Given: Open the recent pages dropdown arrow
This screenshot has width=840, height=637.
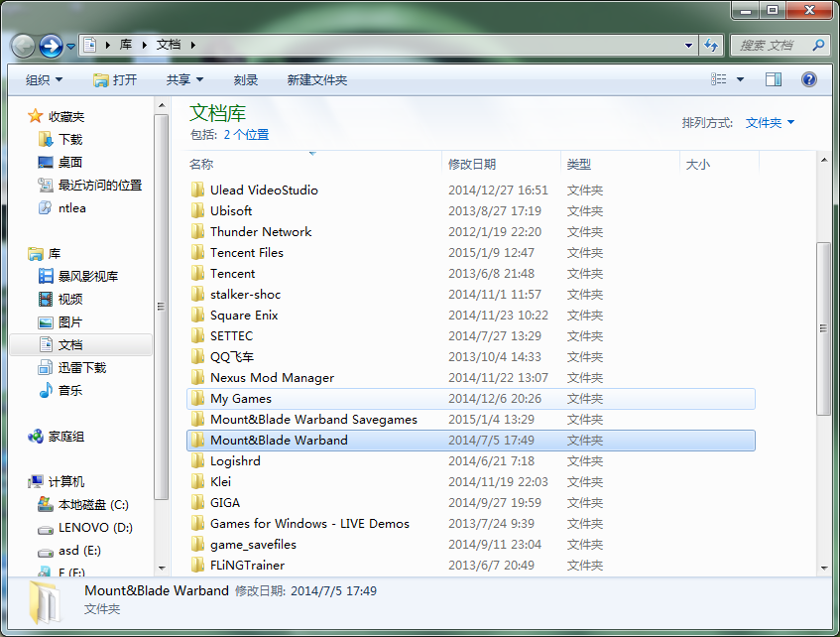Looking at the screenshot, I should pyautogui.click(x=70, y=47).
